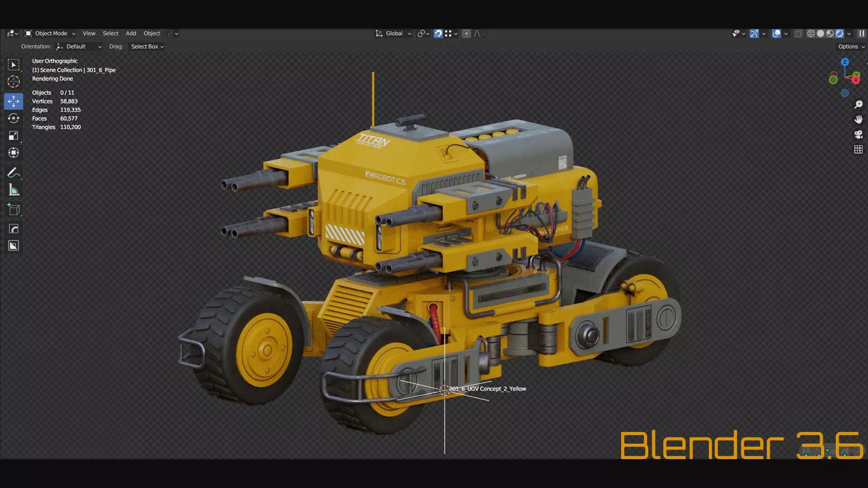
Task: Activate the Cursor tool
Action: pos(14,82)
